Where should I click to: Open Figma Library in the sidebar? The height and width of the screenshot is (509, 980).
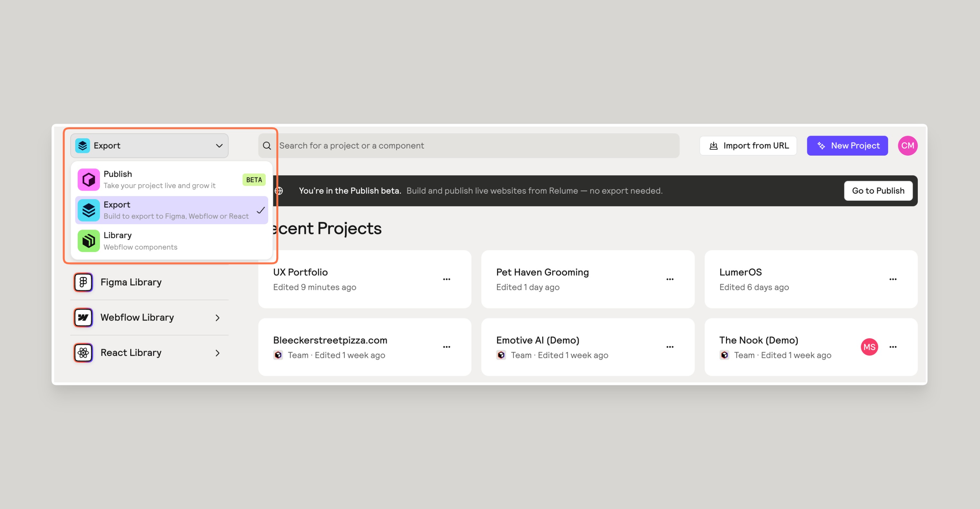coord(149,282)
